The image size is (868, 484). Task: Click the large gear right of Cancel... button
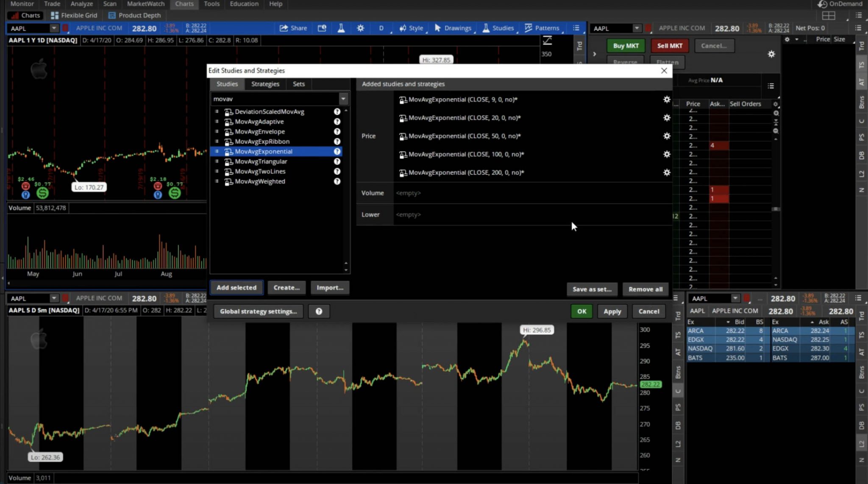[771, 54]
